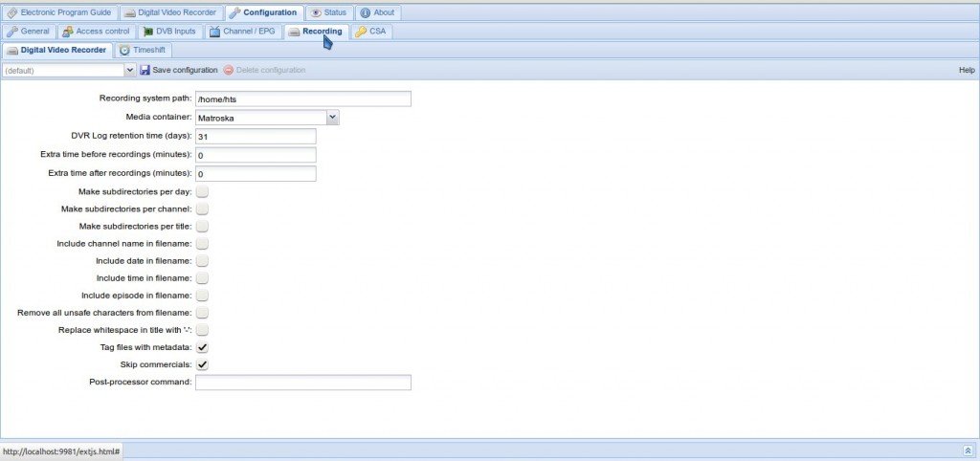
Task: Enable Make subdirectories per day
Action: [x=202, y=192]
